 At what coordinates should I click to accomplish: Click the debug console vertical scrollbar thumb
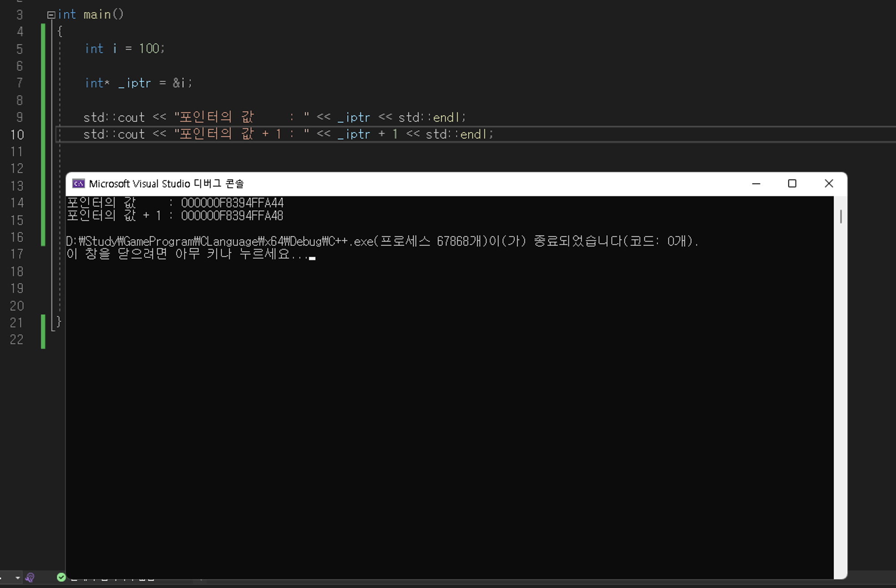(841, 217)
